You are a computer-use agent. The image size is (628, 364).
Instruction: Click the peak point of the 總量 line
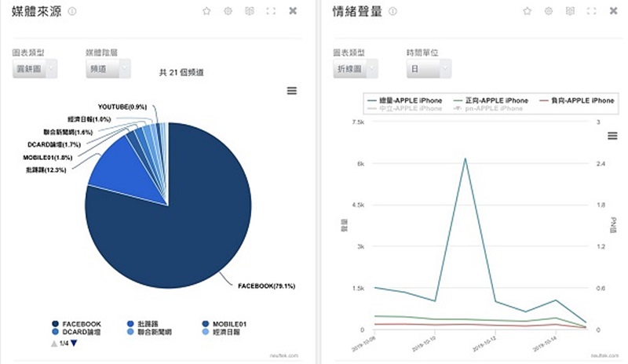click(465, 158)
